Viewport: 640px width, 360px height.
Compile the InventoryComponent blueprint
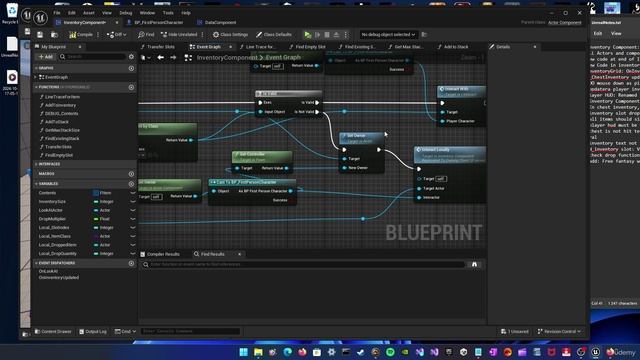pyautogui.click(x=81, y=35)
